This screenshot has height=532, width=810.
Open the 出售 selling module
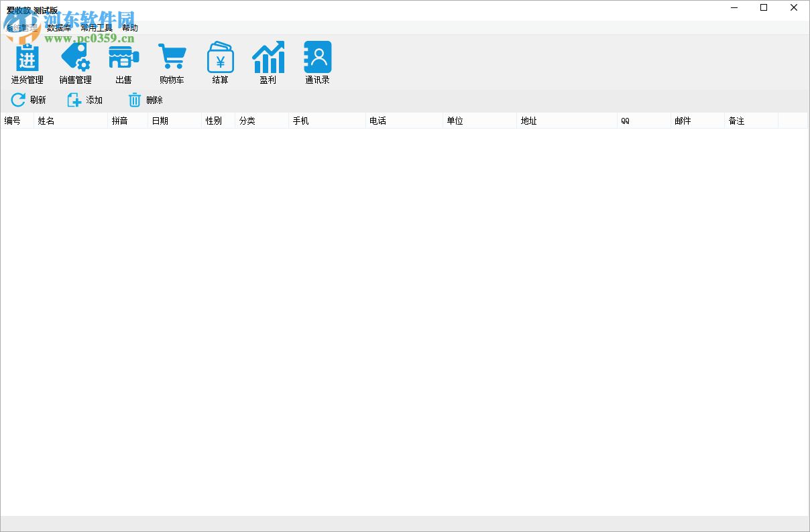123,62
